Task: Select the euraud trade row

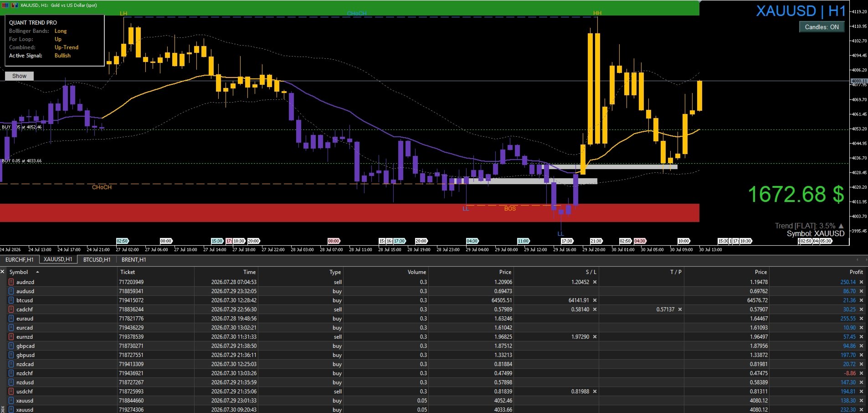Action: [434, 319]
